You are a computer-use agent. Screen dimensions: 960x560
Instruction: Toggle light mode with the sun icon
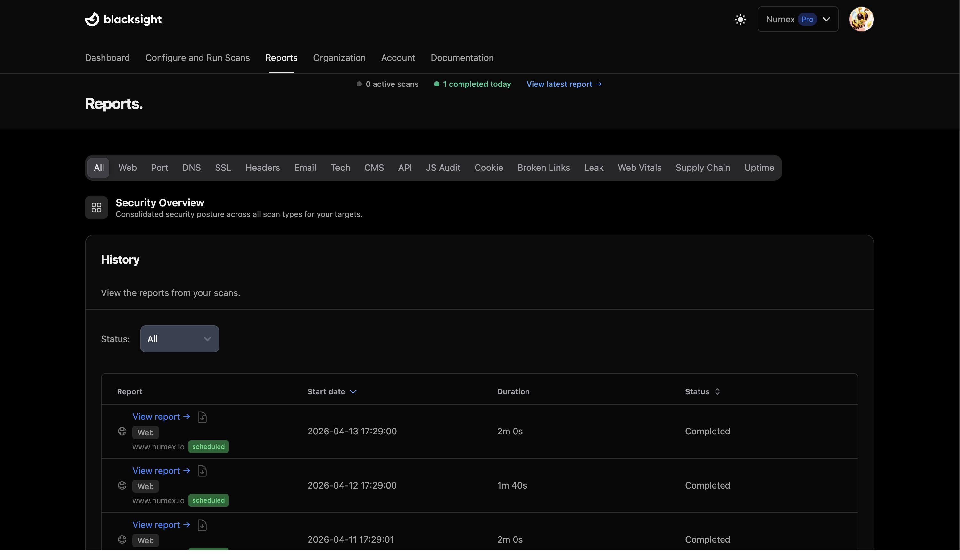click(x=740, y=19)
